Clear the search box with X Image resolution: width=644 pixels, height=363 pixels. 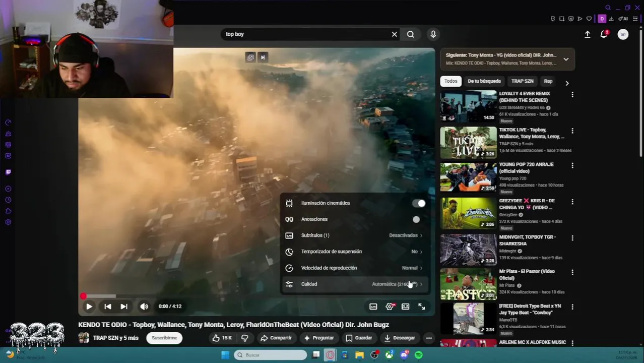click(x=395, y=34)
